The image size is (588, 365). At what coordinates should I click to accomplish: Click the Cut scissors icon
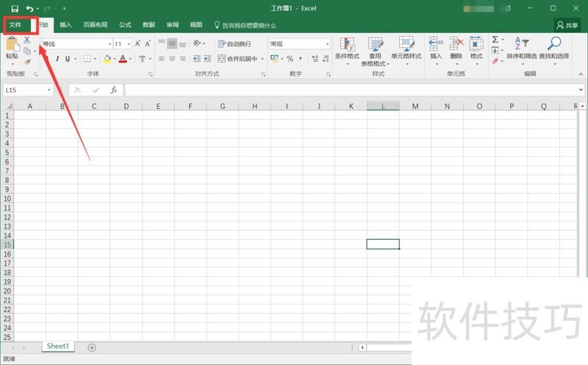[x=27, y=40]
